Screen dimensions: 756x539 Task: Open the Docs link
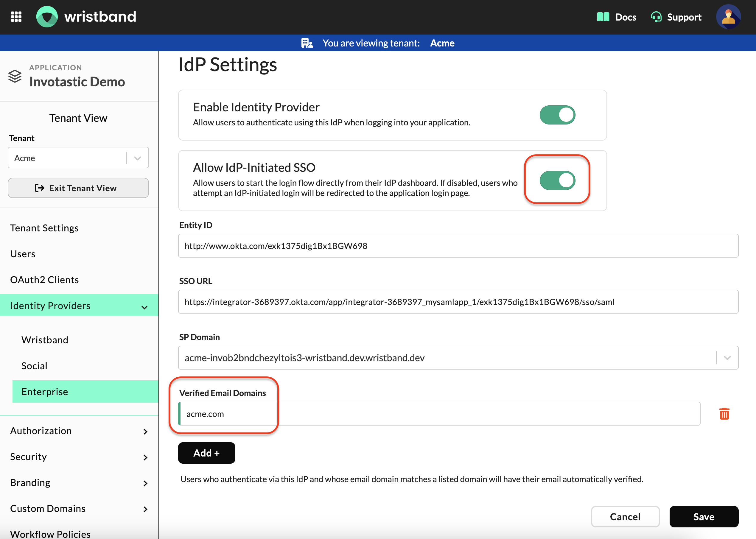(625, 17)
